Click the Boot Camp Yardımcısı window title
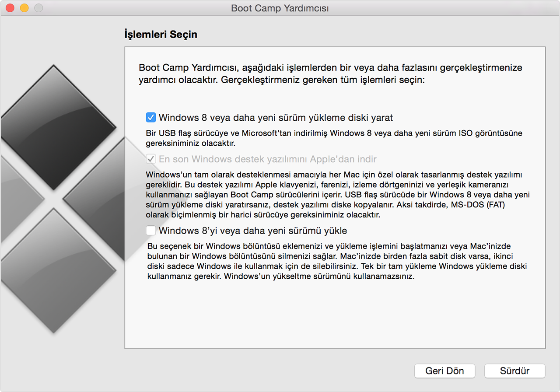Screen dimensions: 560x392 coord(280,8)
